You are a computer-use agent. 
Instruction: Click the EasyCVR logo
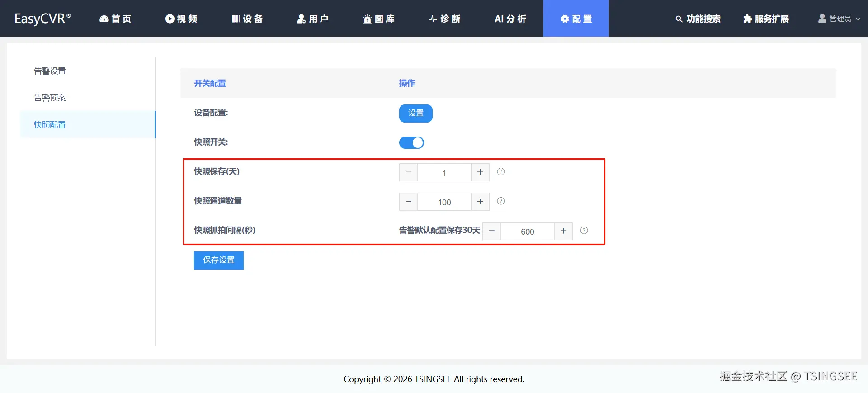tap(42, 19)
